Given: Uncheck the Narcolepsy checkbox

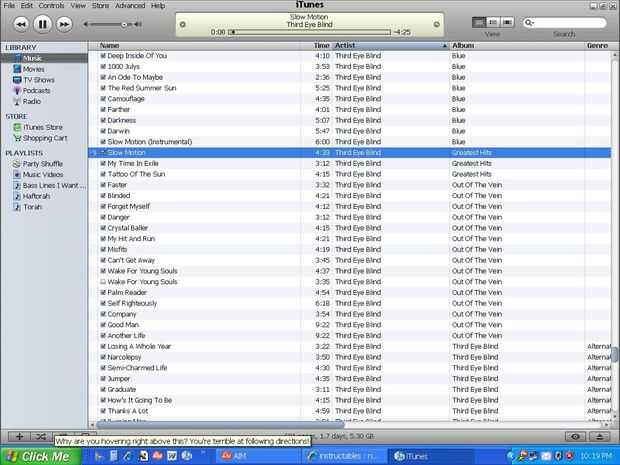Looking at the screenshot, I should [x=103, y=357].
